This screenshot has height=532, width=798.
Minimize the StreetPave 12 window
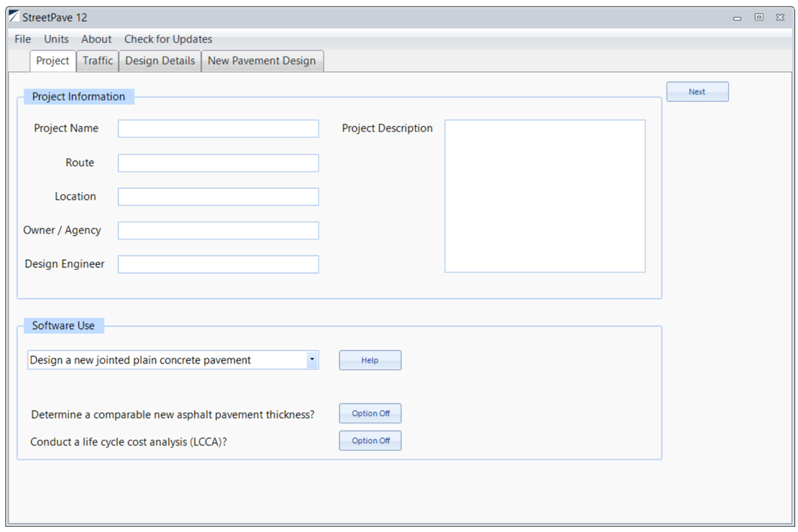tap(737, 18)
